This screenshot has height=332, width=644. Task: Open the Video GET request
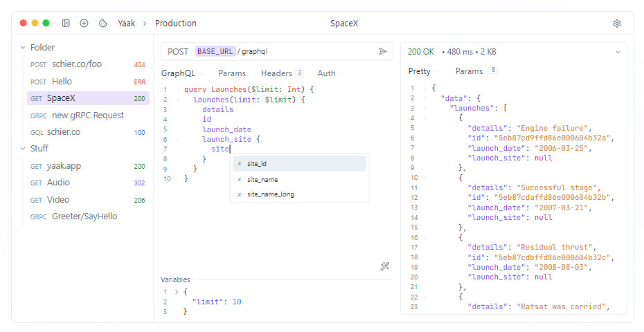tap(88, 200)
